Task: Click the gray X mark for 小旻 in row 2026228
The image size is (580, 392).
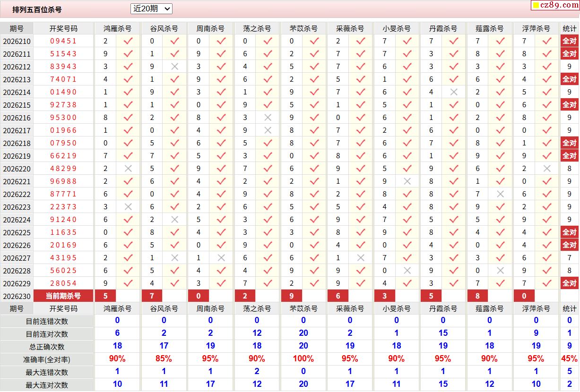Action: pyautogui.click(x=407, y=271)
